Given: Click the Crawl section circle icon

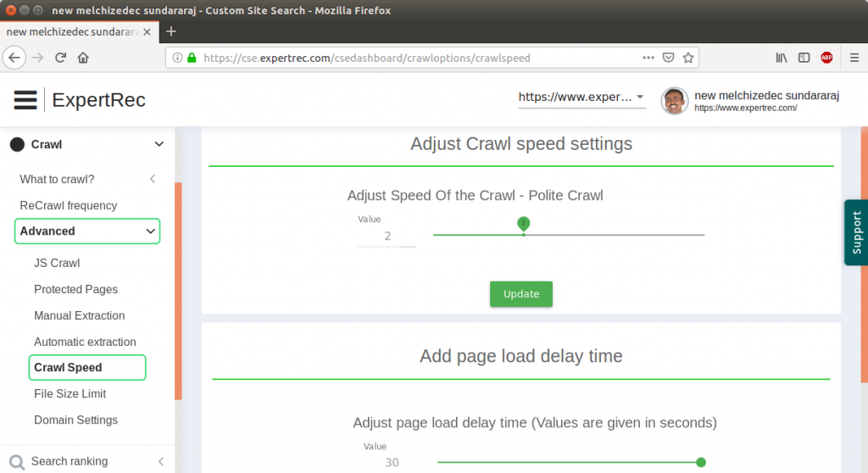Looking at the screenshot, I should [17, 145].
